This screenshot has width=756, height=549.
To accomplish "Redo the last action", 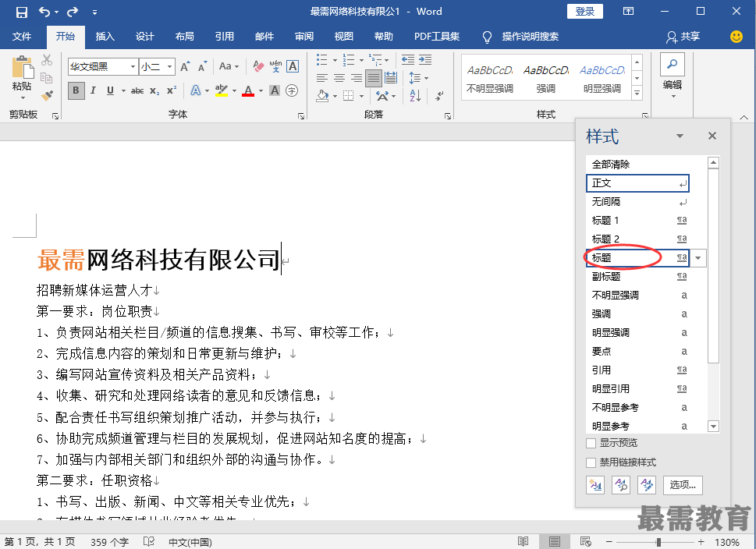I will [x=73, y=12].
